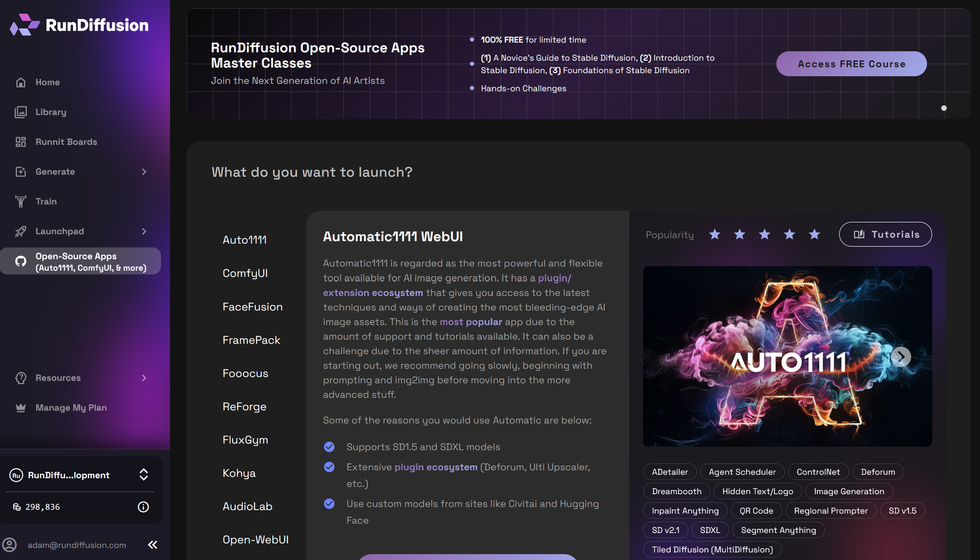Open the plugin/extension ecosystem link
This screenshot has width=980, height=560.
pyautogui.click(x=373, y=293)
